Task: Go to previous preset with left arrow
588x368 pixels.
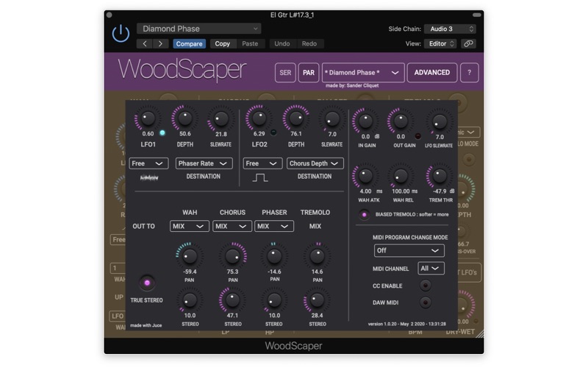Action: (x=145, y=43)
